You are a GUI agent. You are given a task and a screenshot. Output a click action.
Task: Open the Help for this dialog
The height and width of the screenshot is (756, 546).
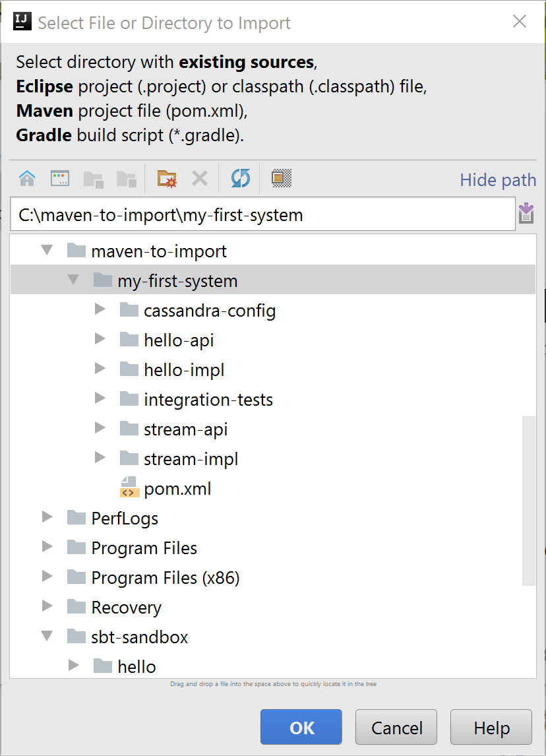click(x=491, y=726)
